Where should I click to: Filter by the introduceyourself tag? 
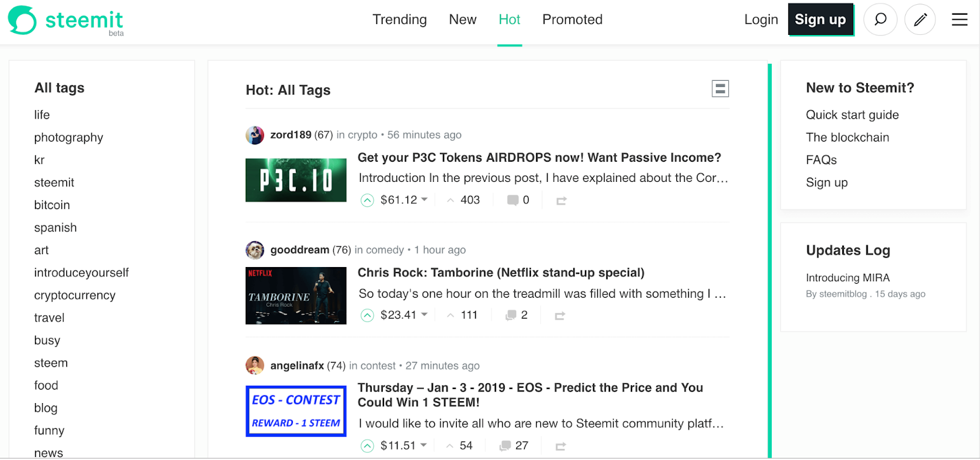click(81, 273)
